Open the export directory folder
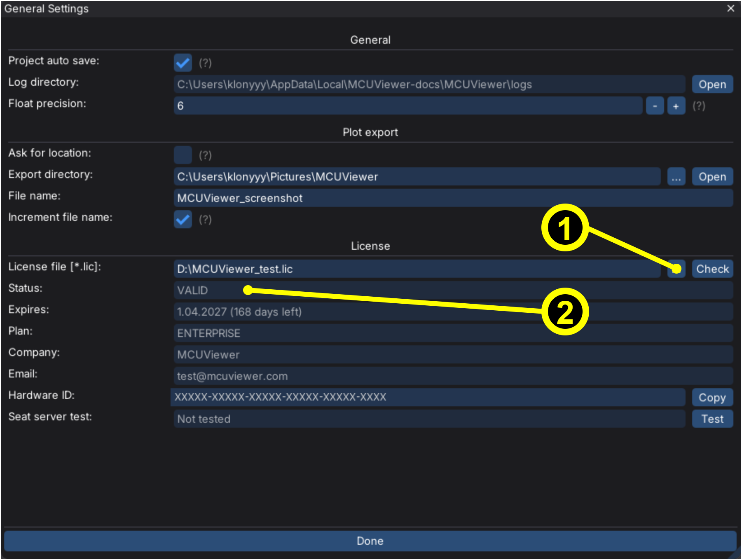 pyautogui.click(x=712, y=177)
